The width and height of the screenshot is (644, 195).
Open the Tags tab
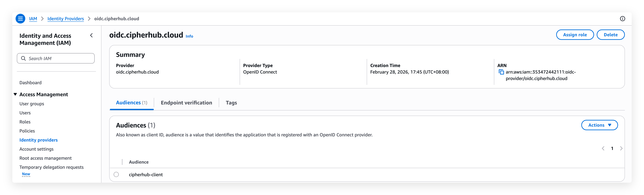[x=231, y=103]
